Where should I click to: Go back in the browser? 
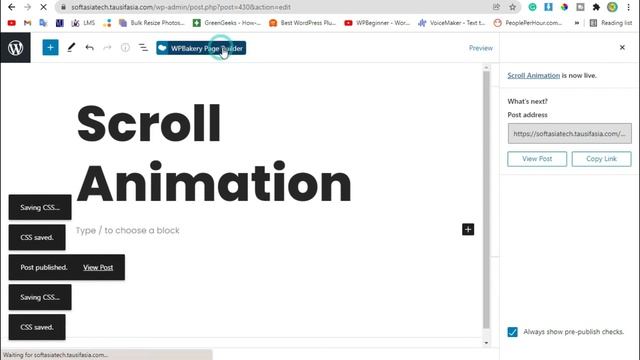click(x=11, y=7)
